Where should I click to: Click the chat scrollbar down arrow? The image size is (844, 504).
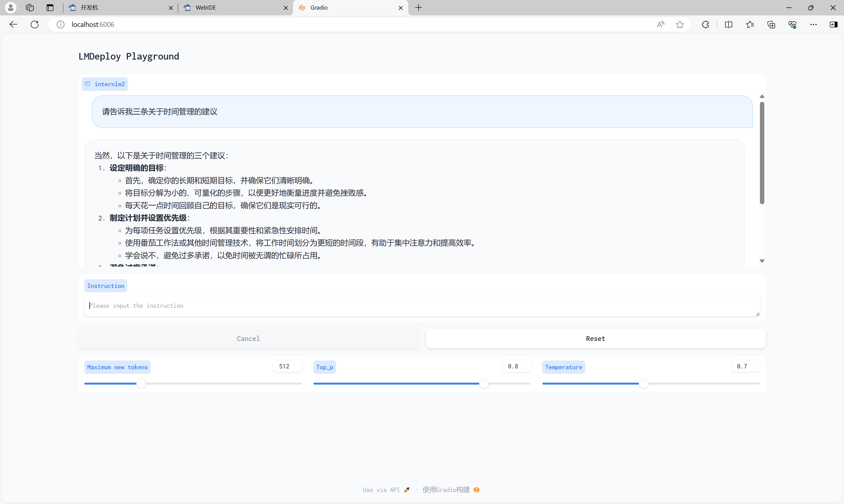[762, 261]
